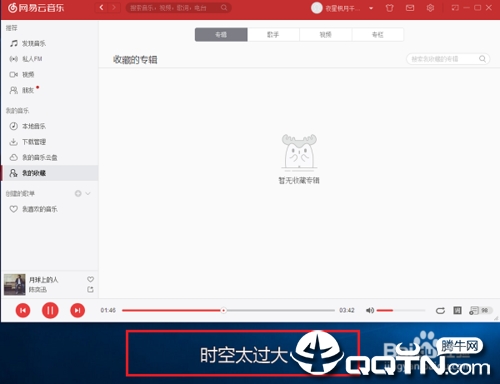
Task: Click the user avatar picture
Action: click(316, 8)
